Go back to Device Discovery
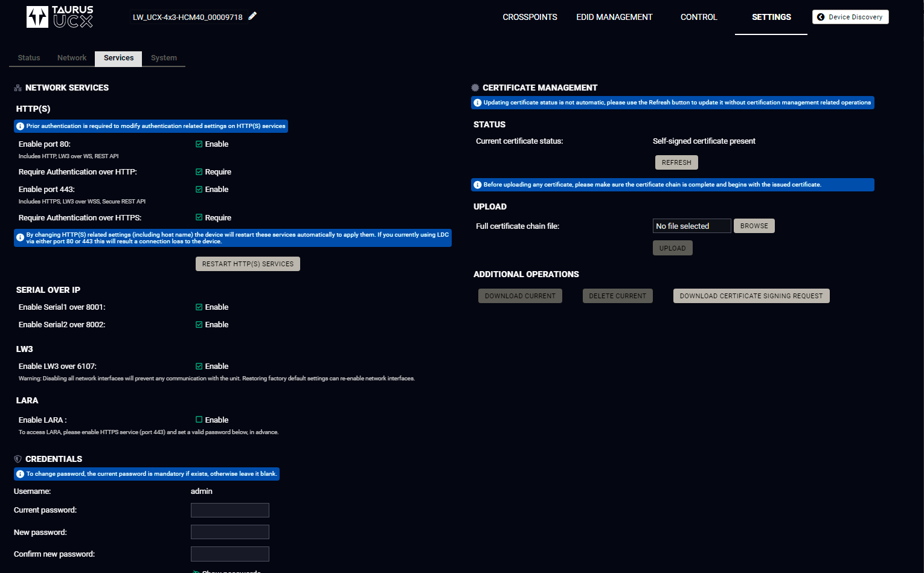The height and width of the screenshot is (573, 924). [850, 17]
